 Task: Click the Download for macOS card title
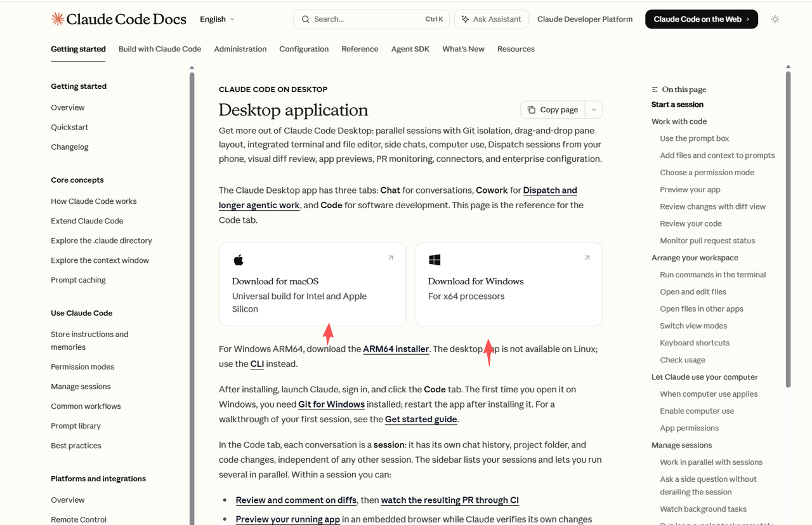(275, 281)
